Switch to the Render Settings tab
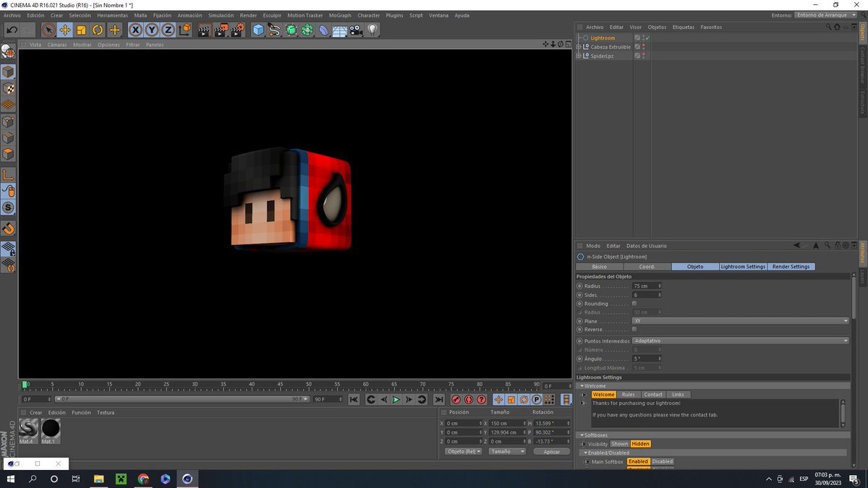This screenshot has width=868, height=488. (791, 267)
